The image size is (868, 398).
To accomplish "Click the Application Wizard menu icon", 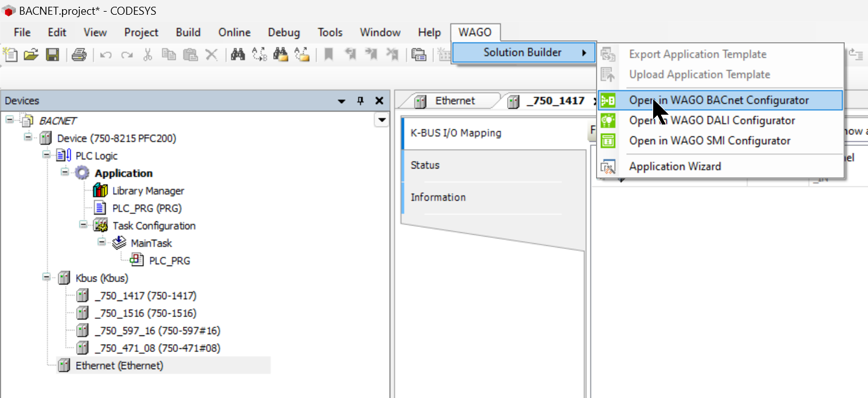I will tap(608, 166).
